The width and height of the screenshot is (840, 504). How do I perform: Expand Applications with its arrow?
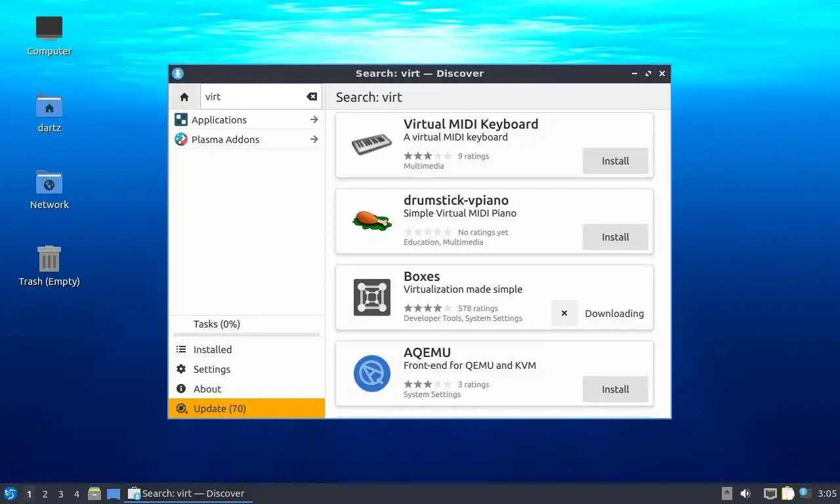314,119
